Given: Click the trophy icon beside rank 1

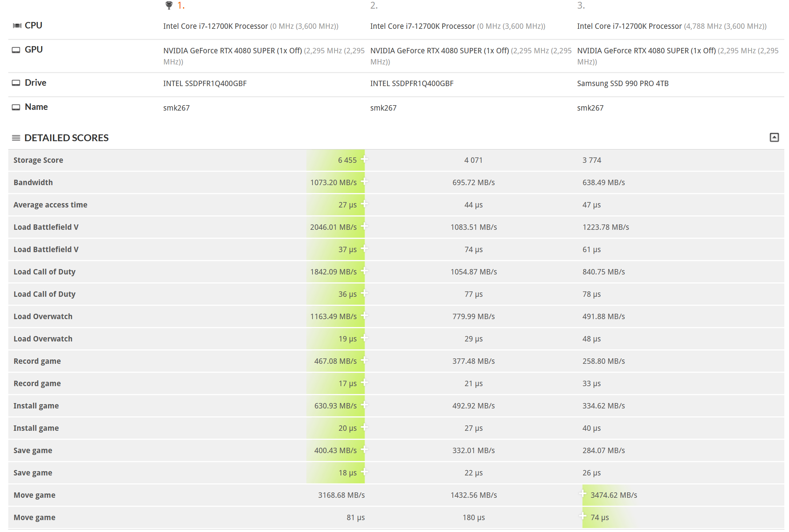Looking at the screenshot, I should [169, 5].
